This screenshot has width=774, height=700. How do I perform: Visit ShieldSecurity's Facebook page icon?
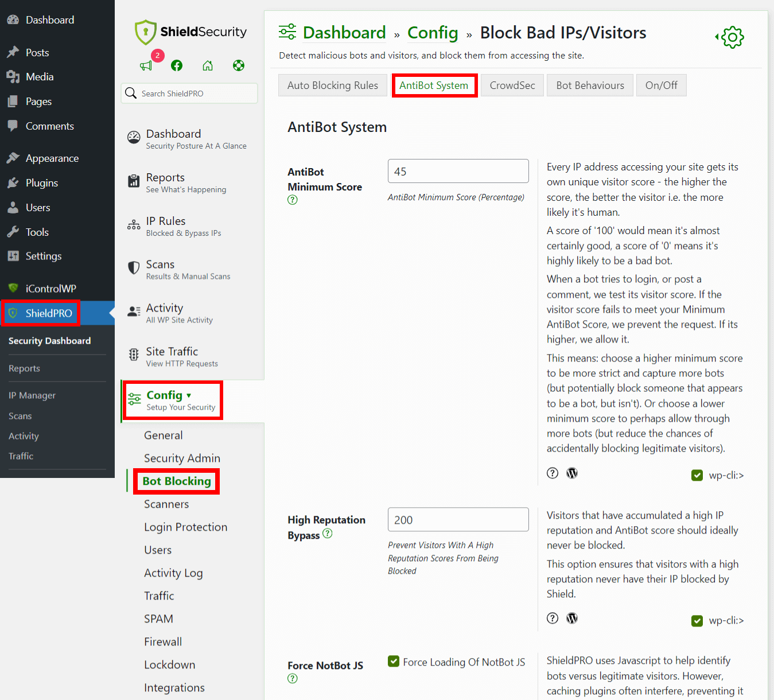(177, 65)
